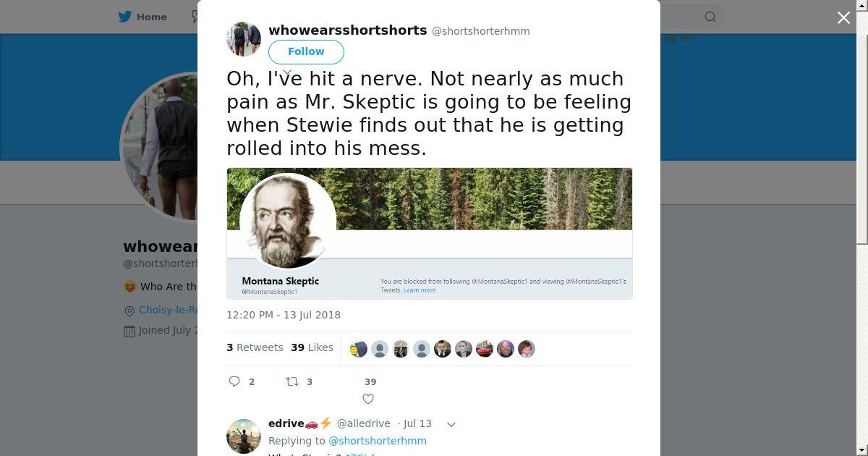
Task: Click the red car liker avatar
Action: pyautogui.click(x=485, y=349)
